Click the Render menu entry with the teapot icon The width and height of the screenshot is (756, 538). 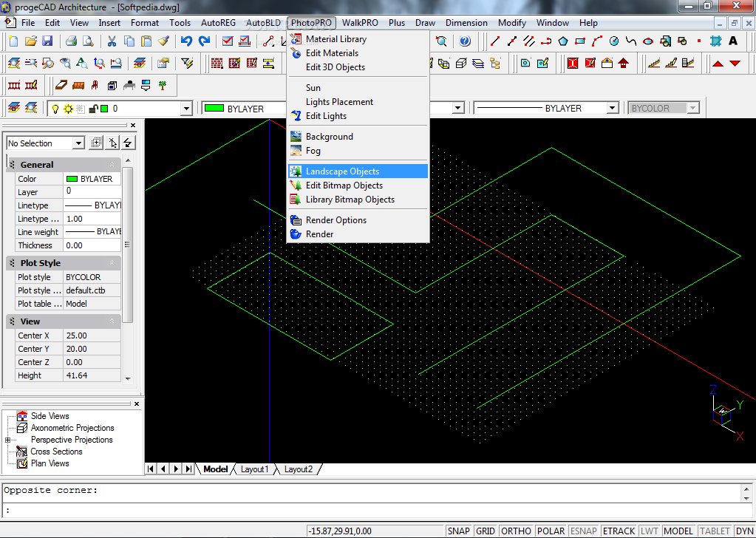pos(357,234)
